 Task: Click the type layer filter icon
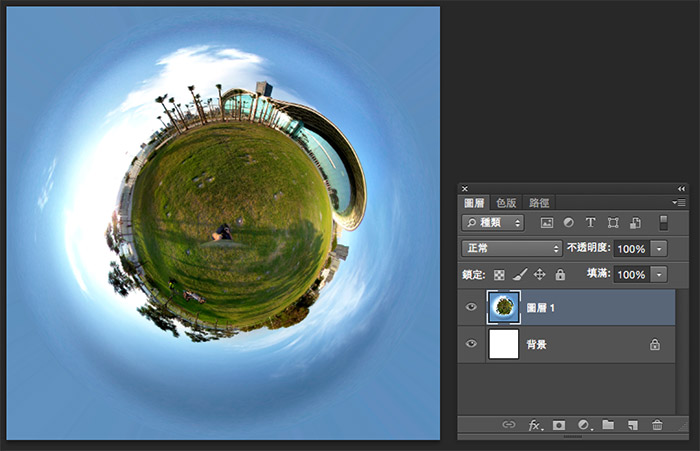point(590,222)
